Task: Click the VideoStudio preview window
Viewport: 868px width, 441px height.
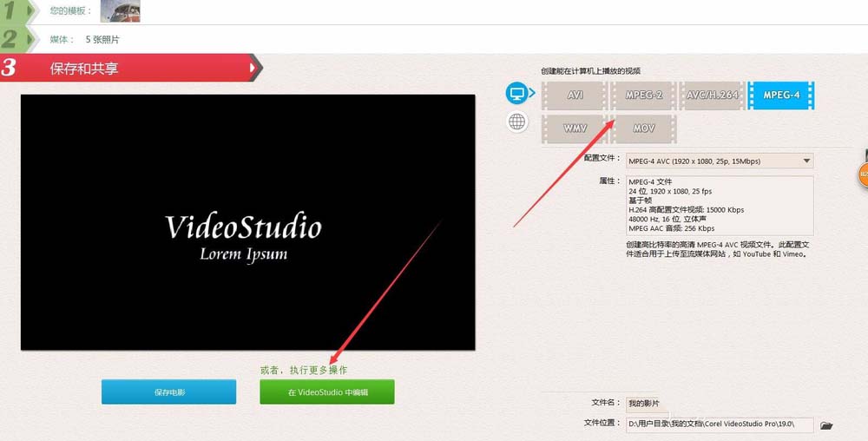Action: click(248, 222)
